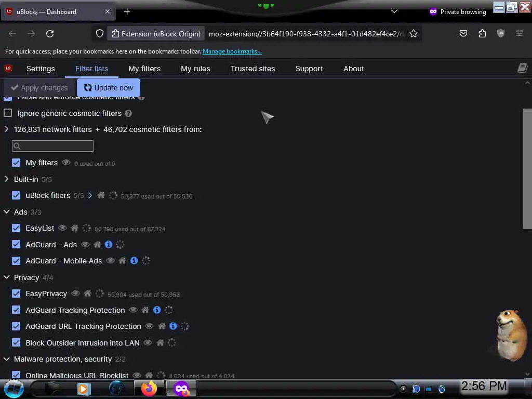Select the Filter lists tab
The width and height of the screenshot is (532, 399).
pos(91,69)
